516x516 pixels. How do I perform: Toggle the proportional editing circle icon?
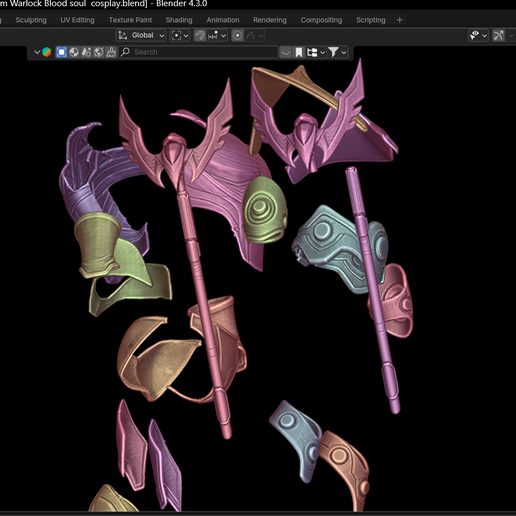tap(237, 35)
